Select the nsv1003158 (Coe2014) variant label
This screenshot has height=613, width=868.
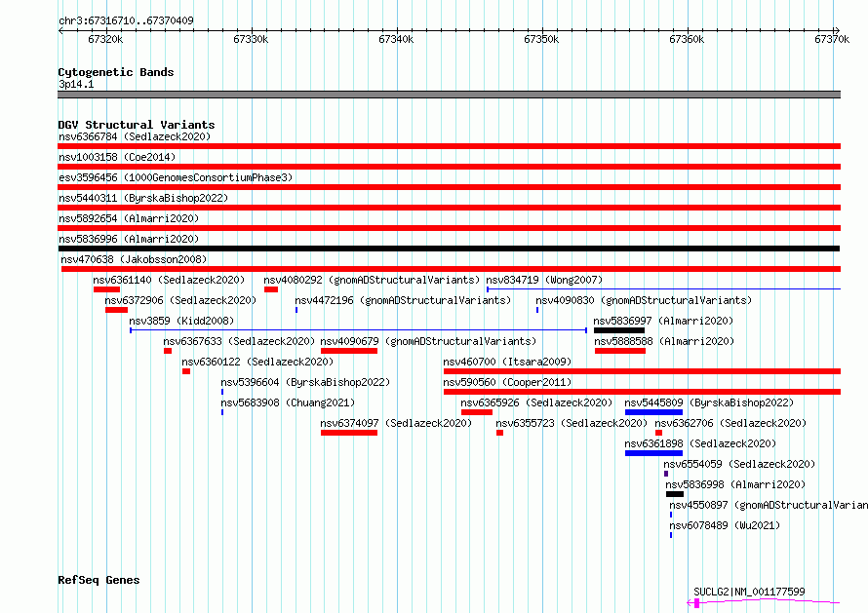point(117,157)
